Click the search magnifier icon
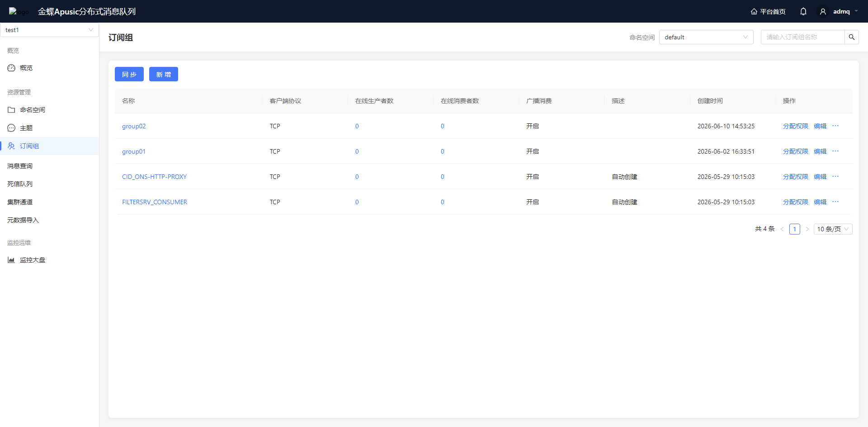Screen dimensions: 868x427 852,37
